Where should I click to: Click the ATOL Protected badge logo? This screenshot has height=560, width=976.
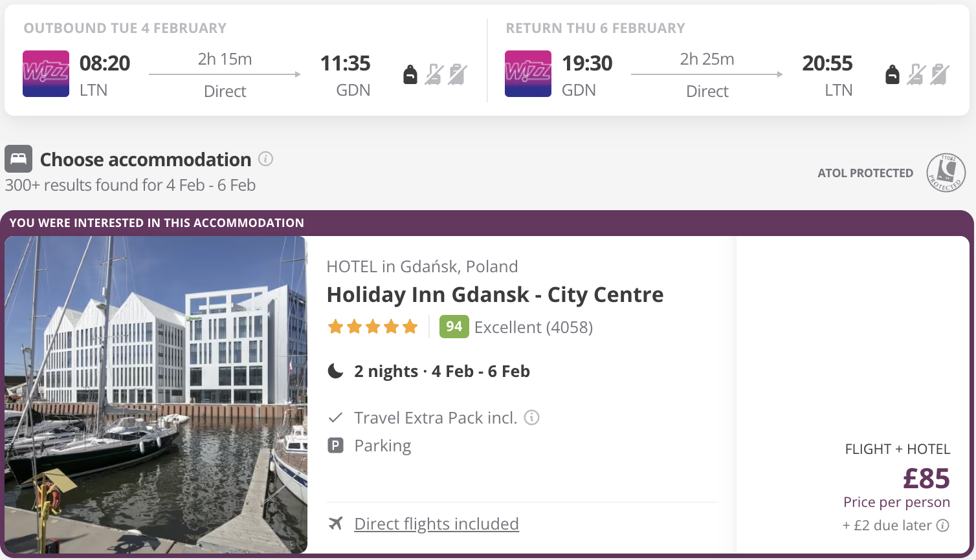[x=946, y=173]
